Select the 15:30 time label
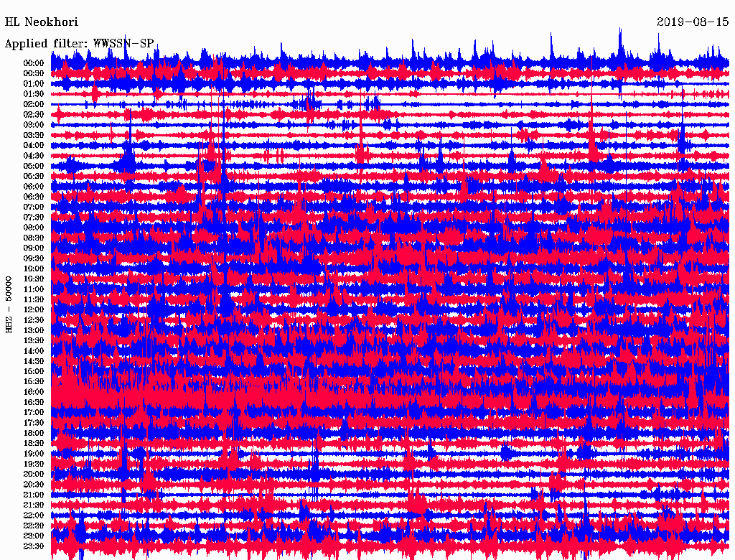 pyautogui.click(x=34, y=381)
